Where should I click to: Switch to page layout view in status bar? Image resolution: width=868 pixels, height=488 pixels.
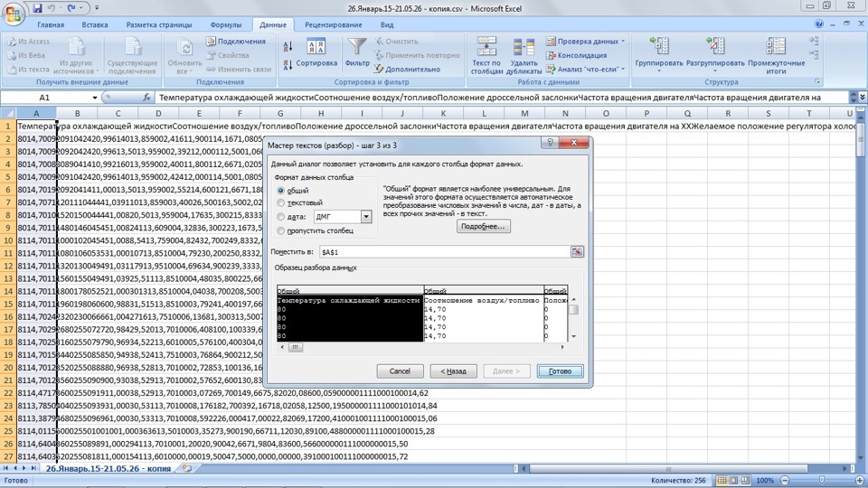[x=733, y=480]
